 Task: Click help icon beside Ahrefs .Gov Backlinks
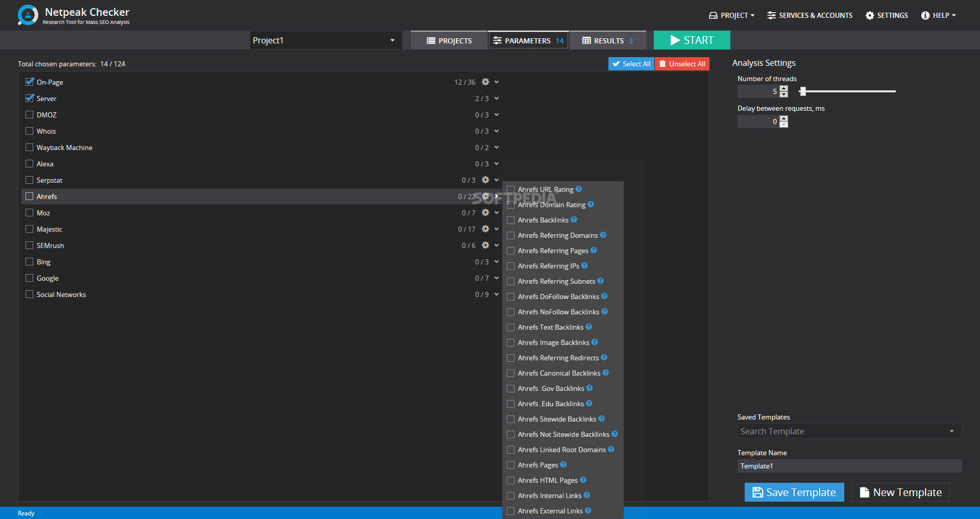click(590, 388)
